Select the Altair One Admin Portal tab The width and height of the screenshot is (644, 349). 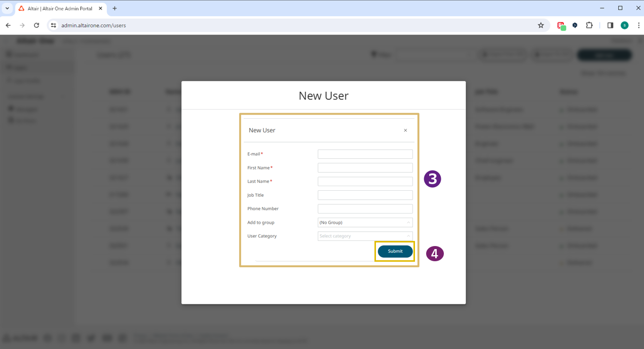[x=60, y=8]
